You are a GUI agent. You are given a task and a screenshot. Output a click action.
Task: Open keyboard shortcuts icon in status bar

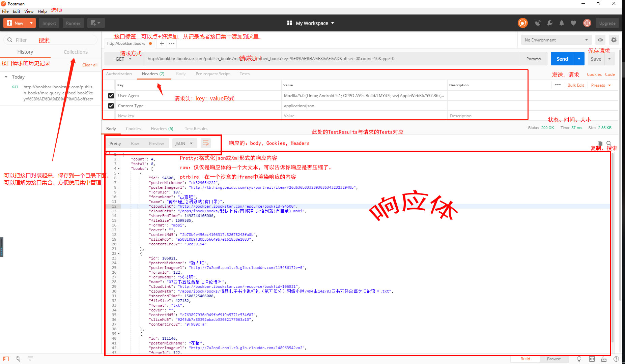pyautogui.click(x=604, y=359)
